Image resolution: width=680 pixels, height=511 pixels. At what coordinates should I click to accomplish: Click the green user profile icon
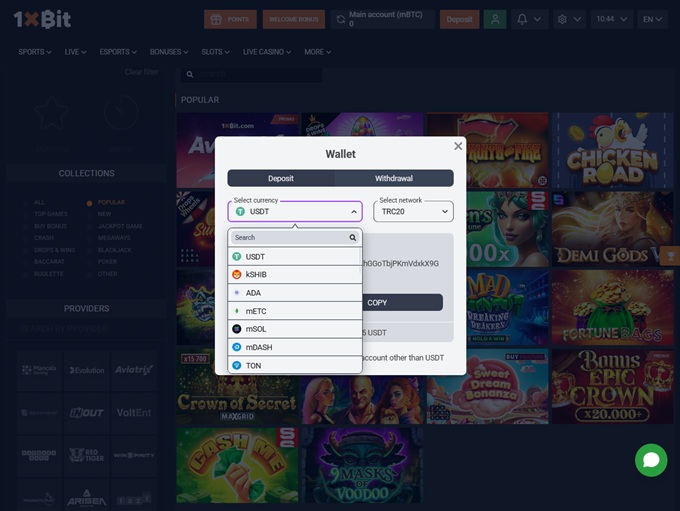tap(494, 19)
